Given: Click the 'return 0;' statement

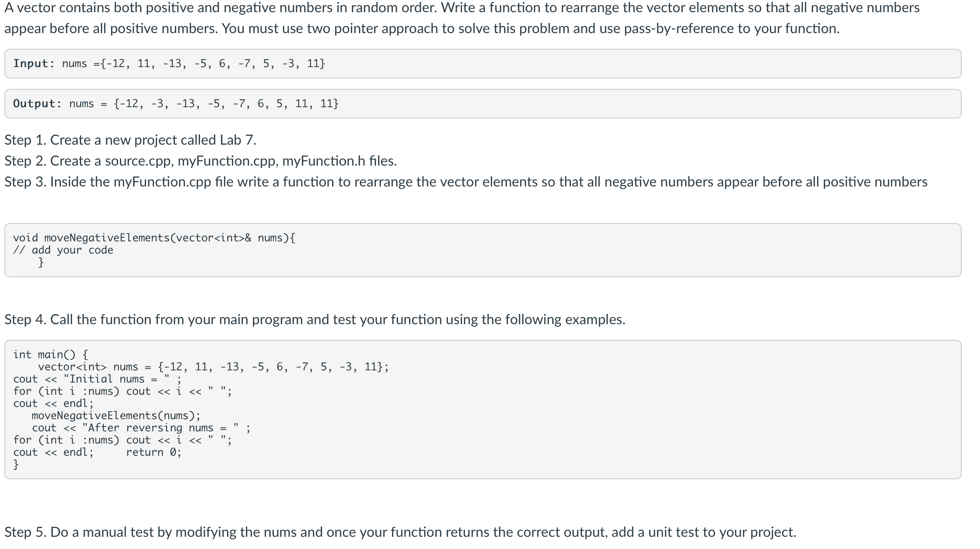Looking at the screenshot, I should pyautogui.click(x=154, y=452).
